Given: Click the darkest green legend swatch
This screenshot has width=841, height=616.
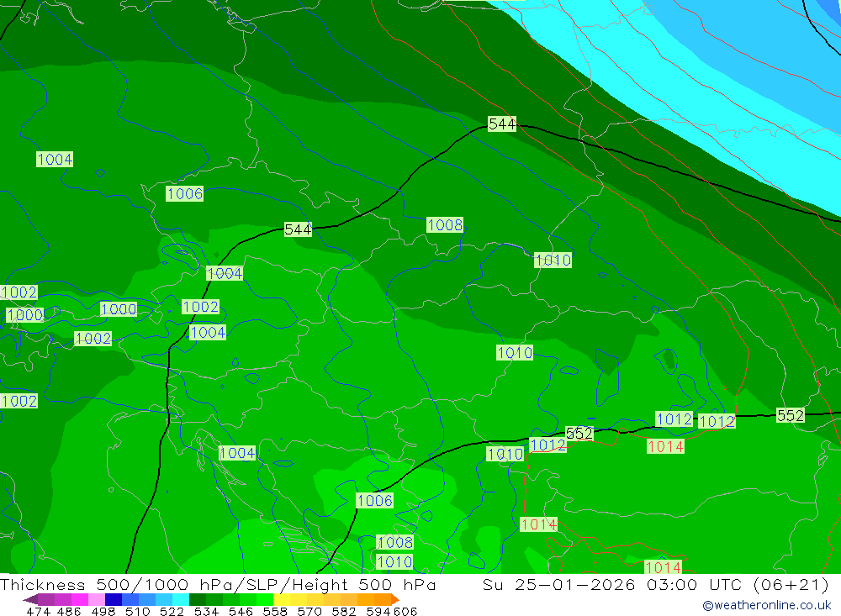Looking at the screenshot, I should tap(198, 599).
